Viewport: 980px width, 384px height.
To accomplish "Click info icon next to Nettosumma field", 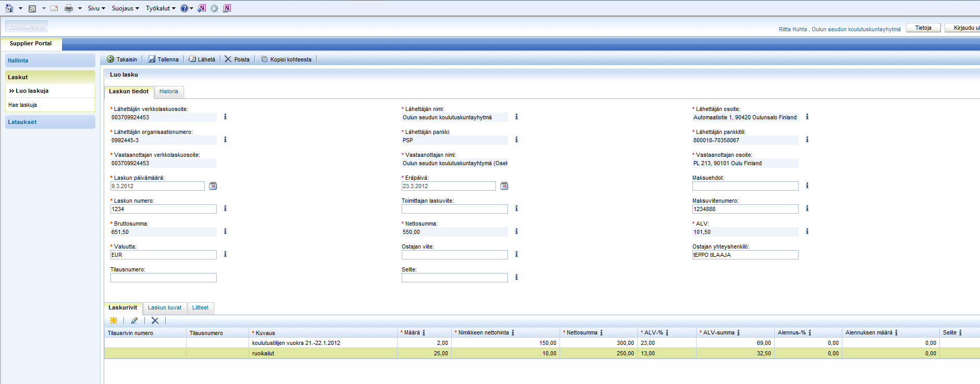I will (516, 231).
